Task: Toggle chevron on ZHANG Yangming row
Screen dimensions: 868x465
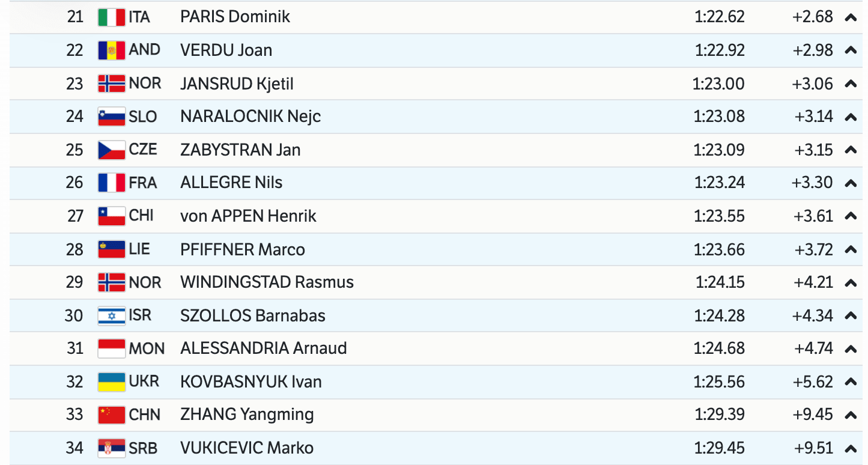Action: pos(851,415)
